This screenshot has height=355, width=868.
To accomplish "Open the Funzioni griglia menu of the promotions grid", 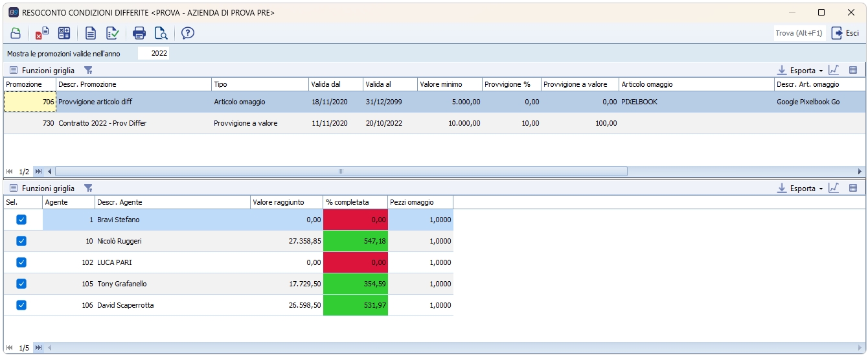I will [41, 70].
